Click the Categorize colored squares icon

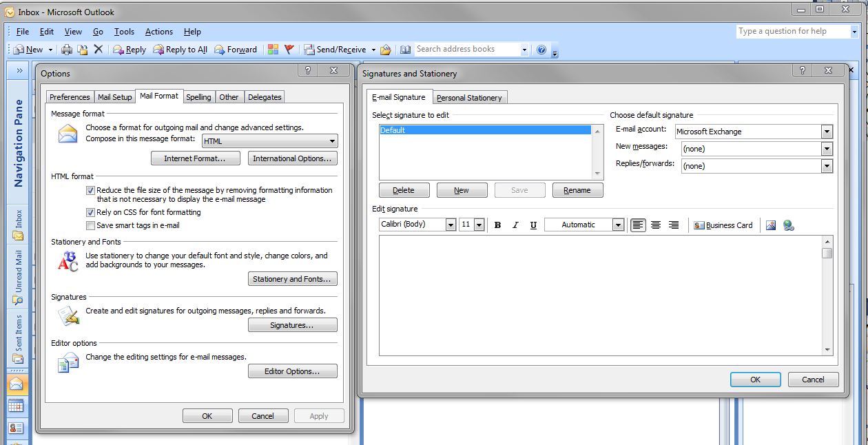(273, 50)
